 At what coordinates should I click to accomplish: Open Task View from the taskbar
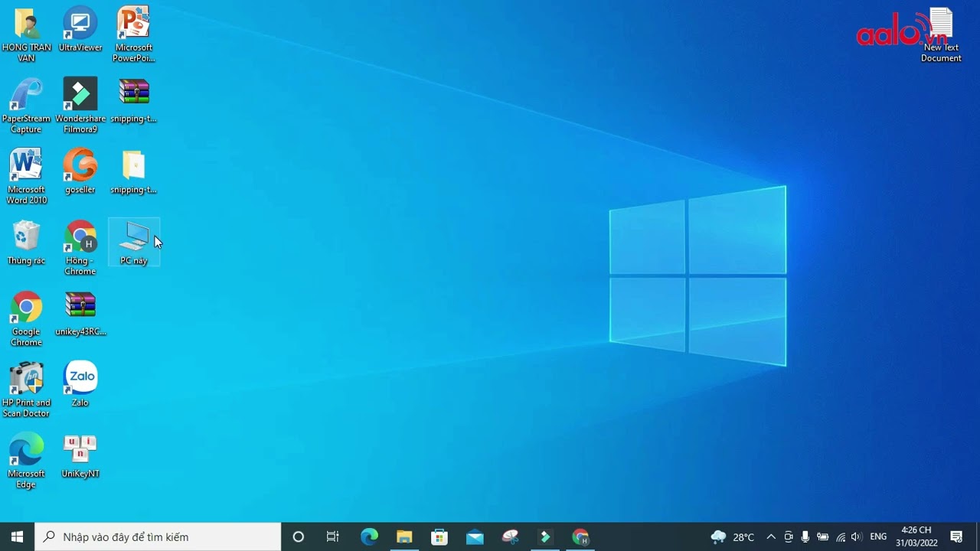[333, 537]
